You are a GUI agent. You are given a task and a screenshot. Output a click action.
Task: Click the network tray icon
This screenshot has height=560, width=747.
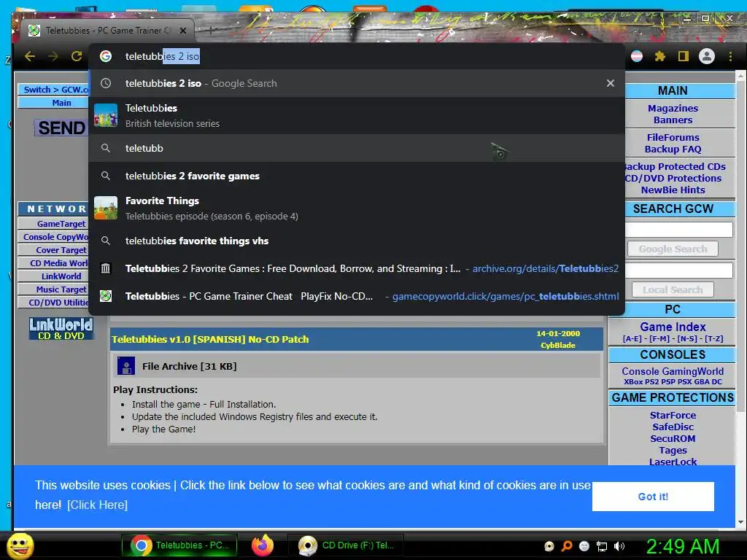click(602, 546)
